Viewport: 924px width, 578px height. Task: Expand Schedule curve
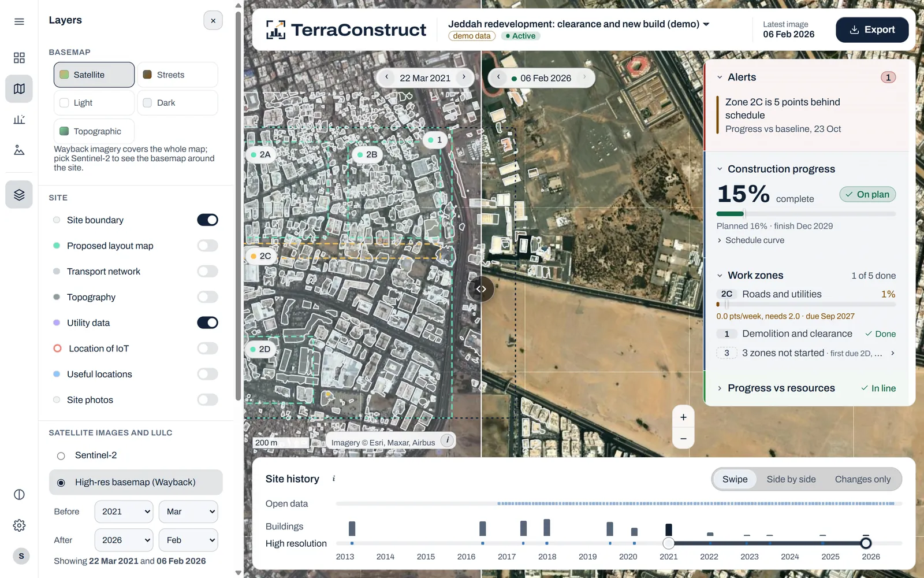750,240
